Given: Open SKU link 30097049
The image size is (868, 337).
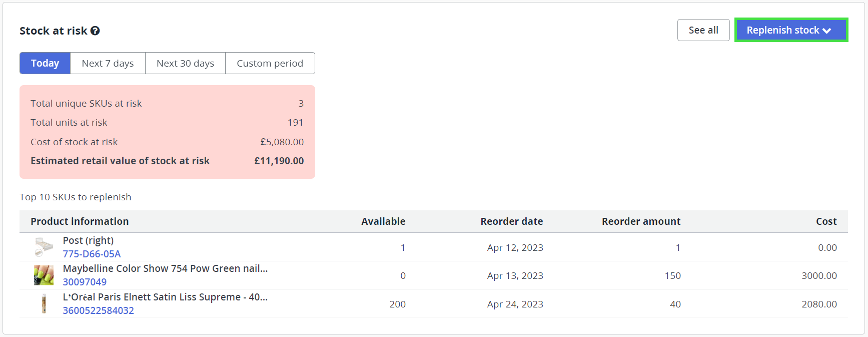Looking at the screenshot, I should click(85, 282).
